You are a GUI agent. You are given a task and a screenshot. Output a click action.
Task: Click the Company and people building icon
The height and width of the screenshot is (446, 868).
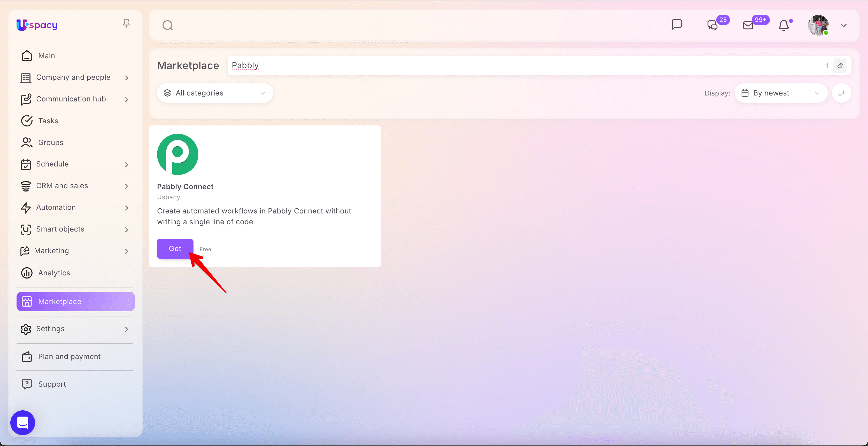(x=26, y=78)
